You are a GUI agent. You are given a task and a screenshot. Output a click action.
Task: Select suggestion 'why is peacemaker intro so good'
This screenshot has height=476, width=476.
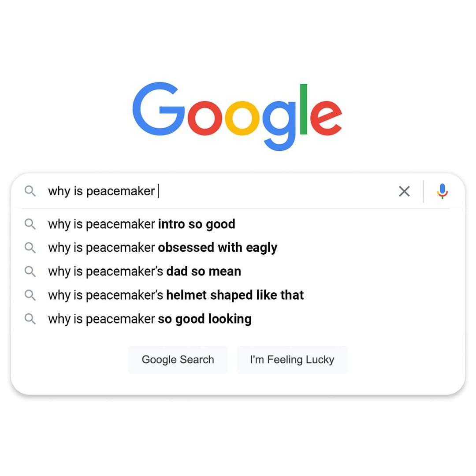141,224
